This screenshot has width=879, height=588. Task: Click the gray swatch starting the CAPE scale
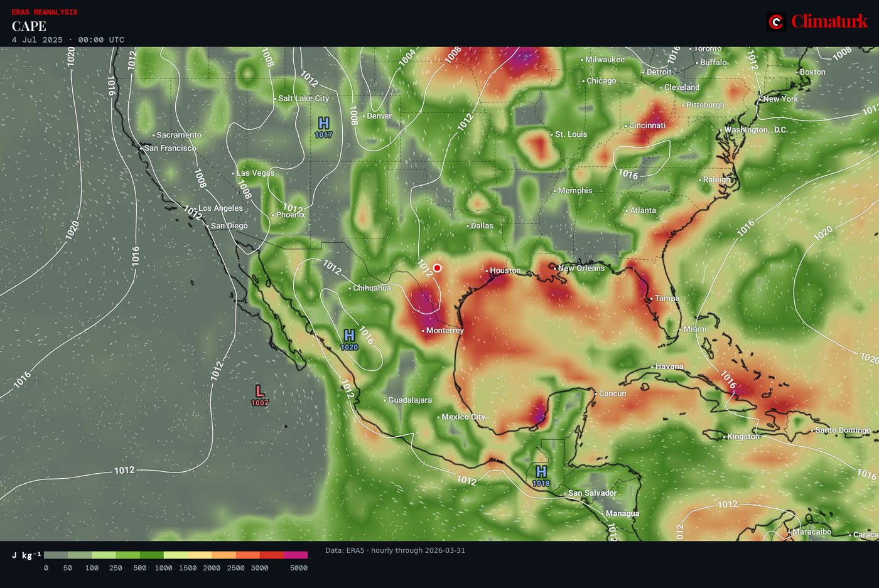pyautogui.click(x=56, y=555)
